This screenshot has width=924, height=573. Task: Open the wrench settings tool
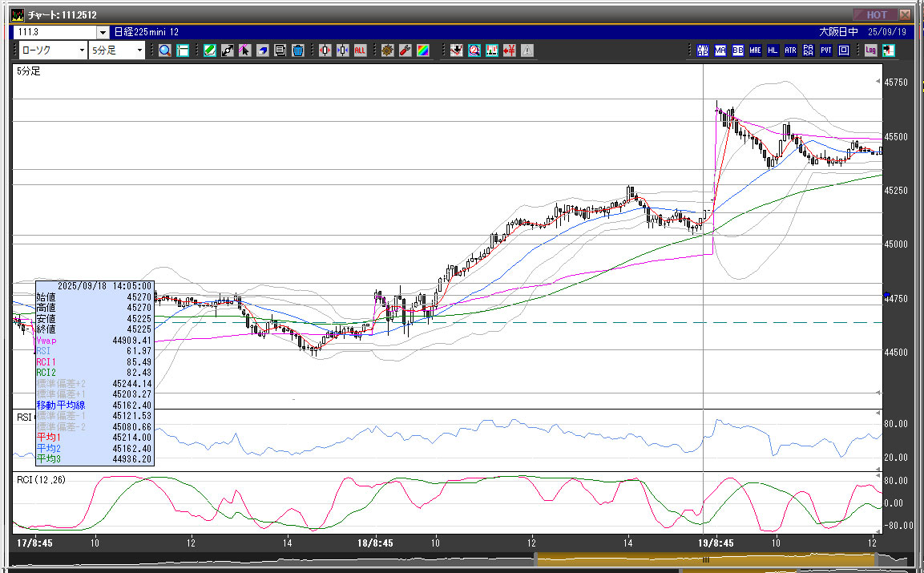[x=405, y=50]
